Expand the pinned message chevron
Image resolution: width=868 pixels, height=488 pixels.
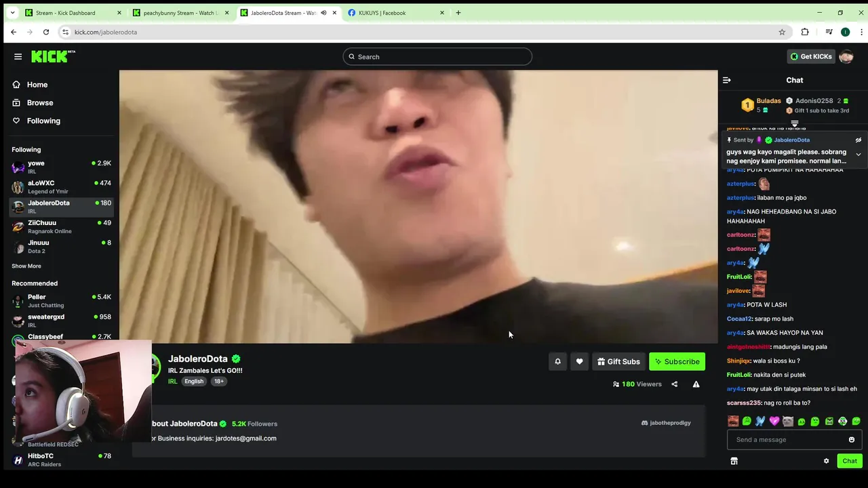click(x=858, y=155)
